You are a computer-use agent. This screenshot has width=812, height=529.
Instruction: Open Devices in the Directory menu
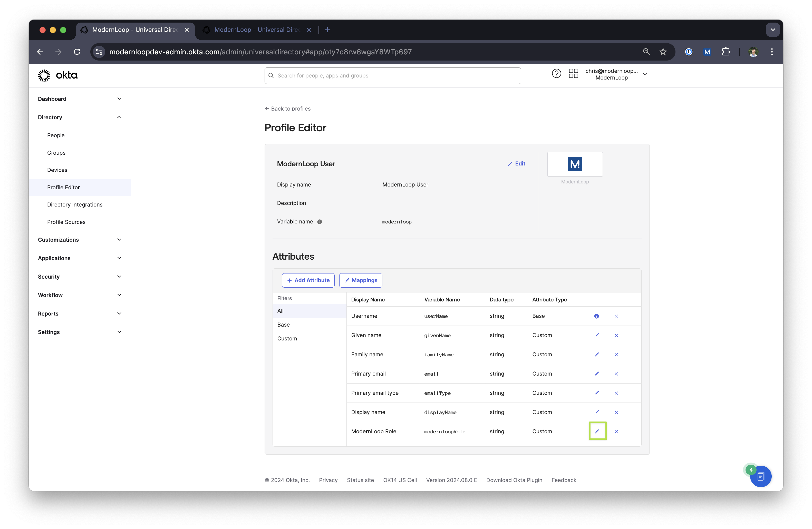(x=57, y=170)
